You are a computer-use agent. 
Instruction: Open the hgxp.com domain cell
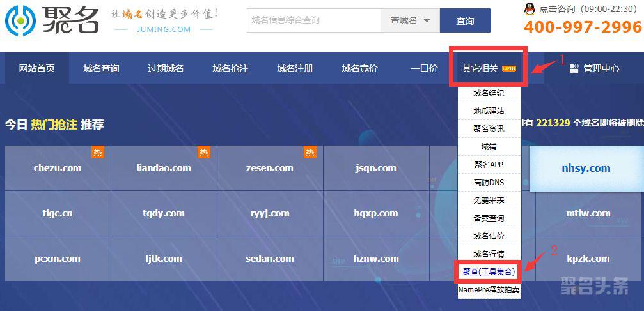point(376,213)
